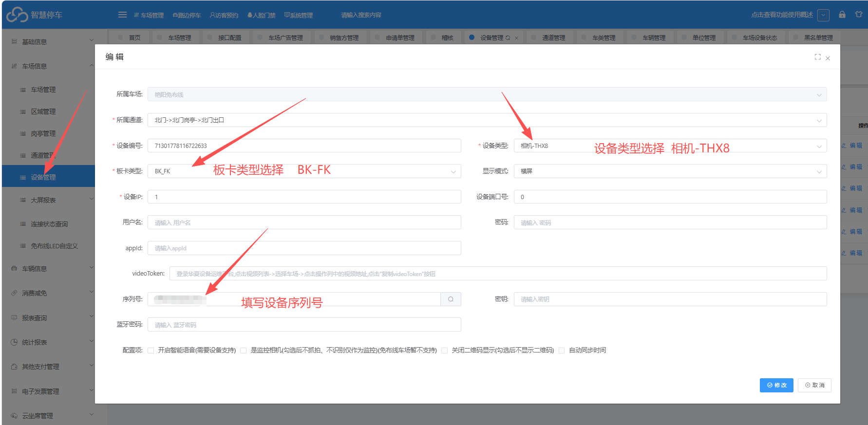
Task: Open 连接状态查询 in the sidebar
Action: tap(49, 224)
